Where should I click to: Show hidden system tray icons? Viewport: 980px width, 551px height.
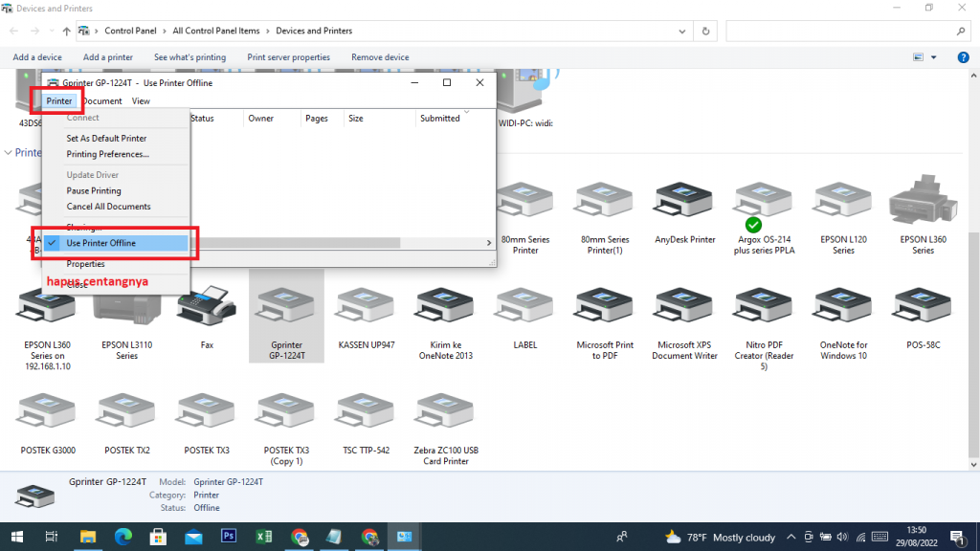point(791,537)
